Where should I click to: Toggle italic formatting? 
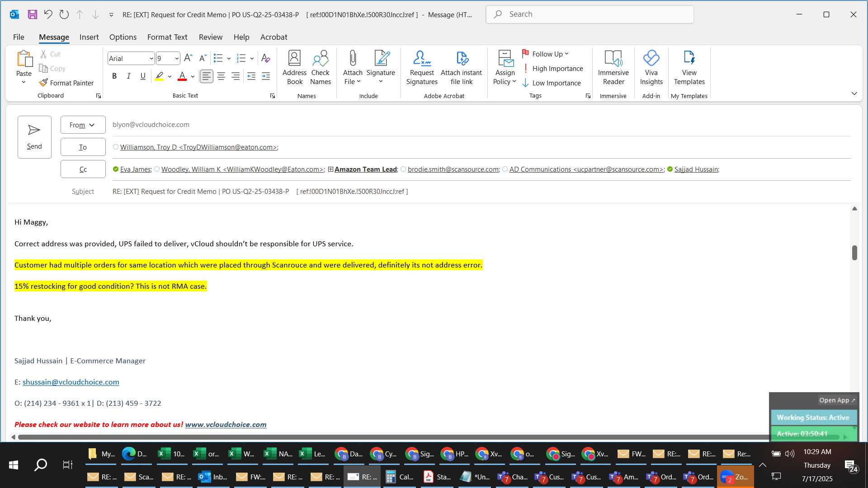(129, 76)
